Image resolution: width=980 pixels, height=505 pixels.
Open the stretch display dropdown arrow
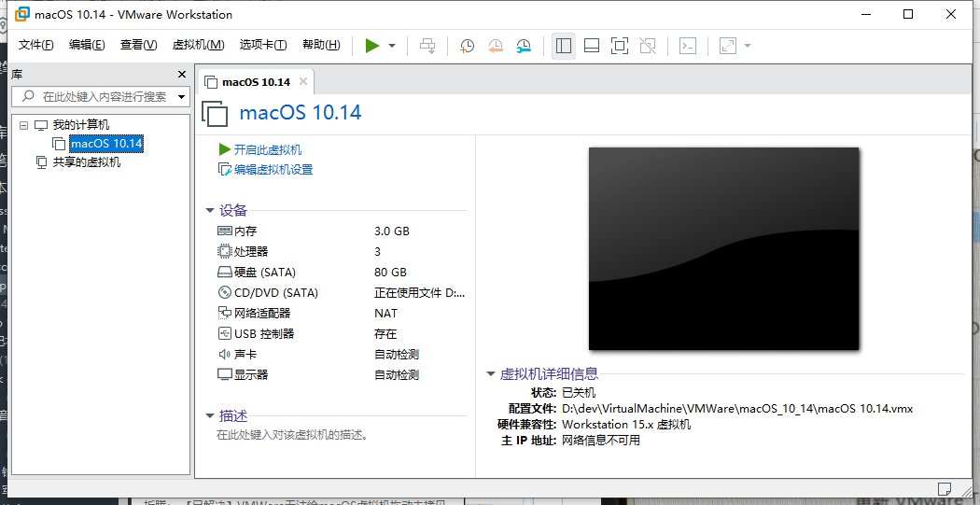click(x=747, y=46)
